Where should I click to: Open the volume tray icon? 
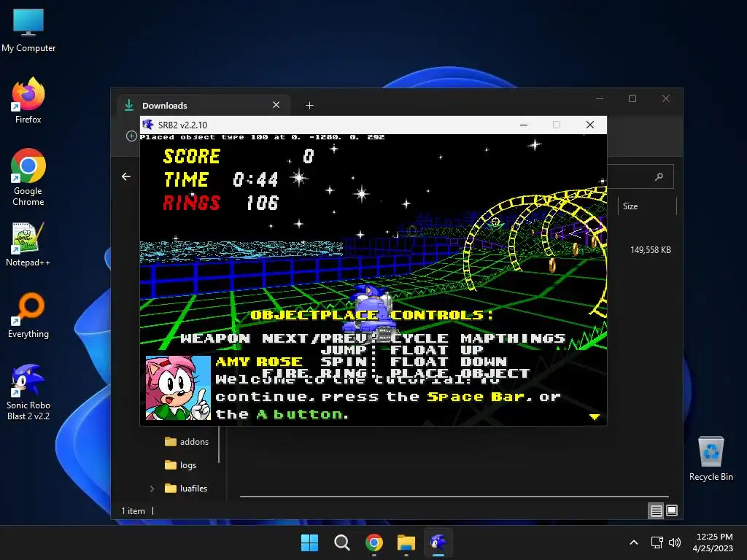(675, 542)
